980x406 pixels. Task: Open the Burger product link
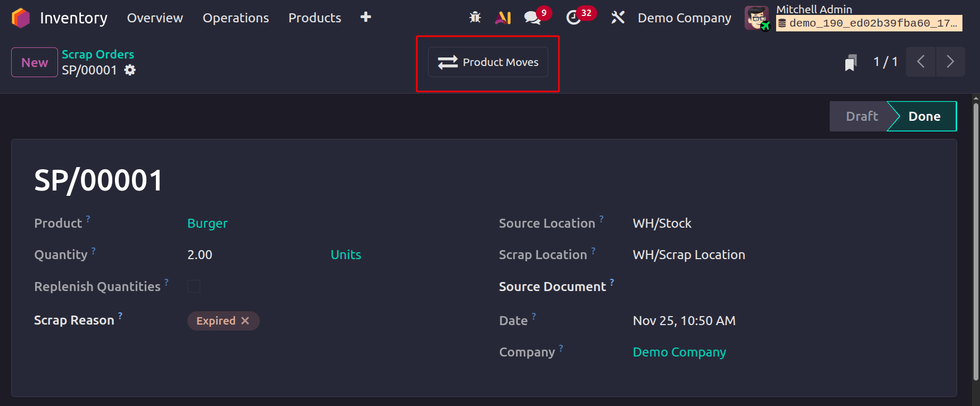[208, 223]
